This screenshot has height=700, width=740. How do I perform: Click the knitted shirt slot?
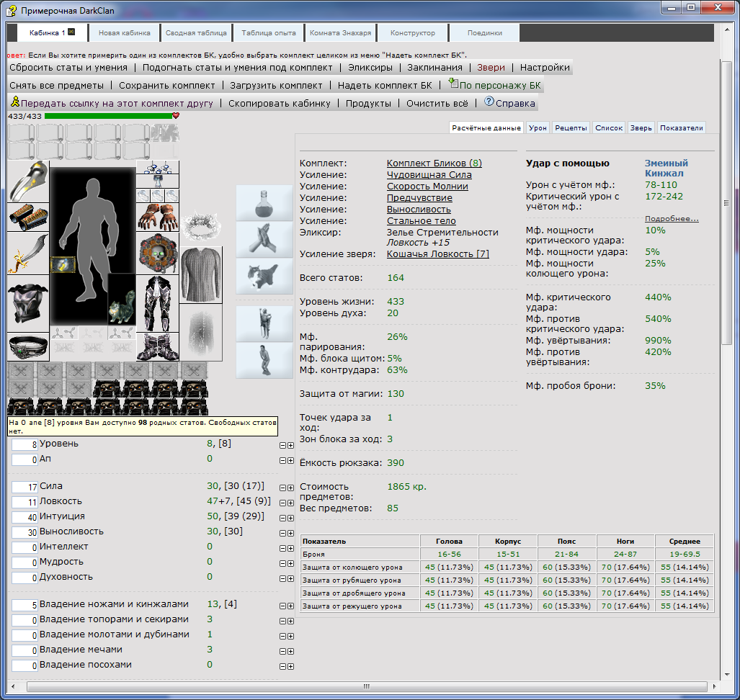pyautogui.click(x=200, y=275)
